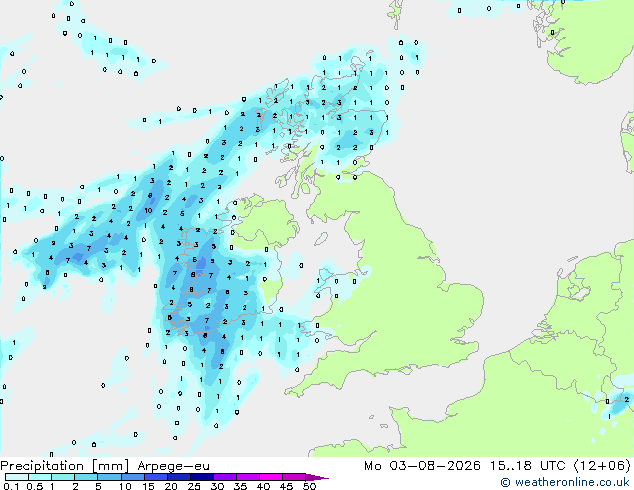Click the 45–50 mm legend swatch
This screenshot has height=490, width=634.
294,477
